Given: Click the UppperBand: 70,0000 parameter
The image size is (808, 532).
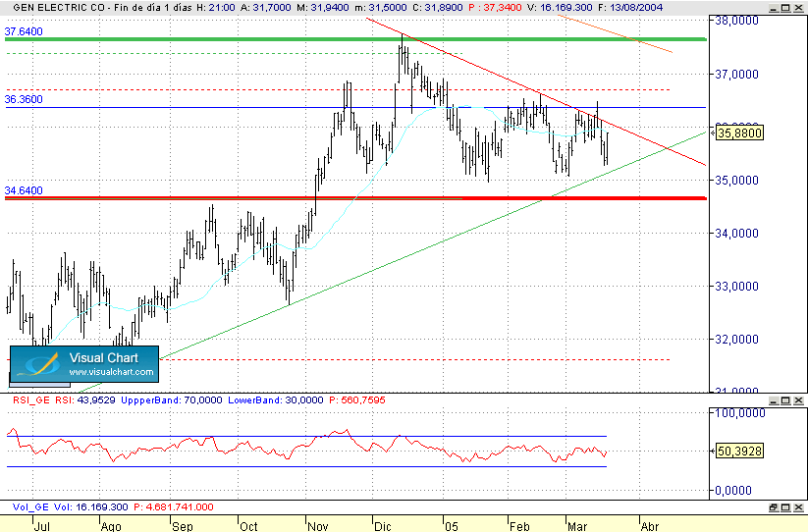Looking at the screenshot, I should (x=172, y=400).
